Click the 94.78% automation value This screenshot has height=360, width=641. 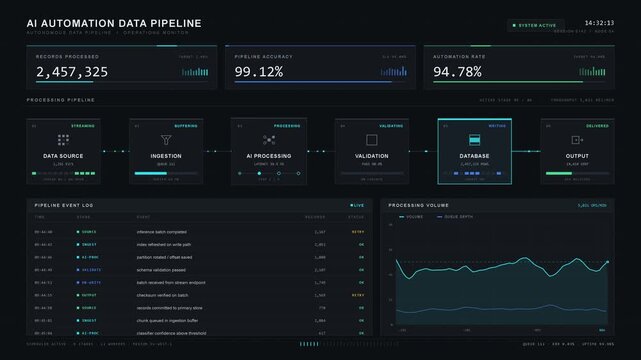coord(457,72)
